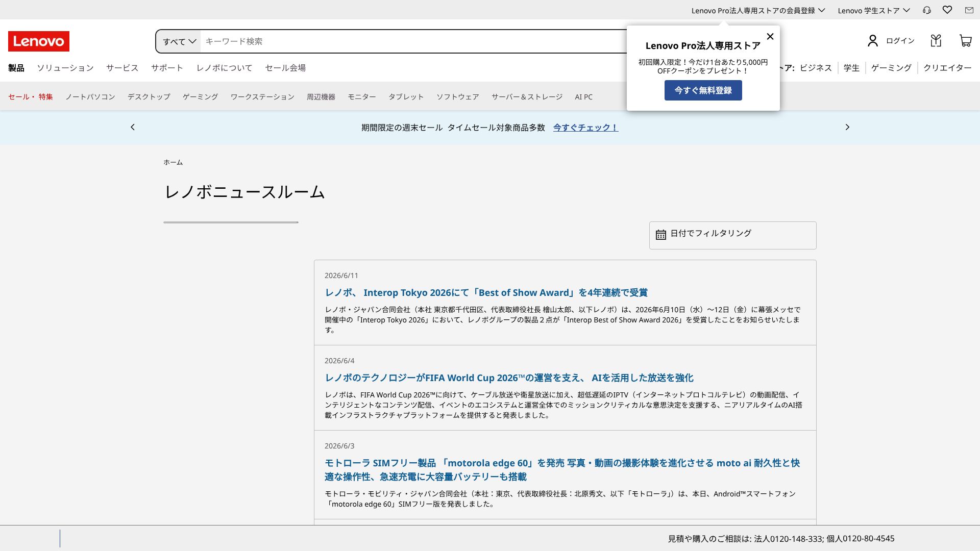Close the Lenovo Pro popup
980x551 pixels.
(770, 36)
